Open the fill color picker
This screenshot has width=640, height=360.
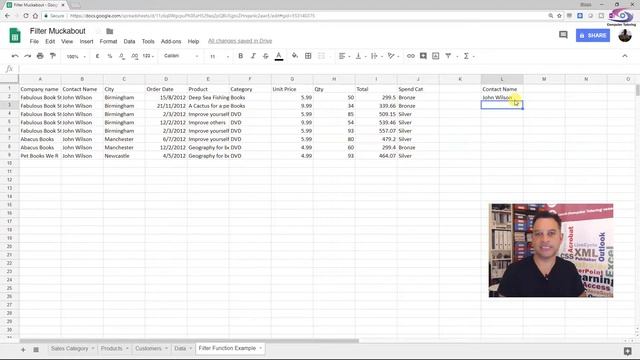click(x=294, y=56)
